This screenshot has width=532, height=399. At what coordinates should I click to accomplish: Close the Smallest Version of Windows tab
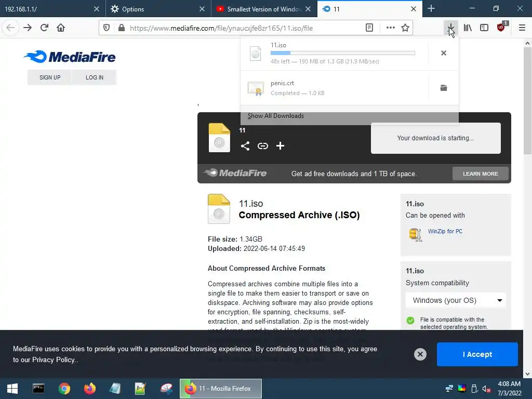pyautogui.click(x=308, y=9)
